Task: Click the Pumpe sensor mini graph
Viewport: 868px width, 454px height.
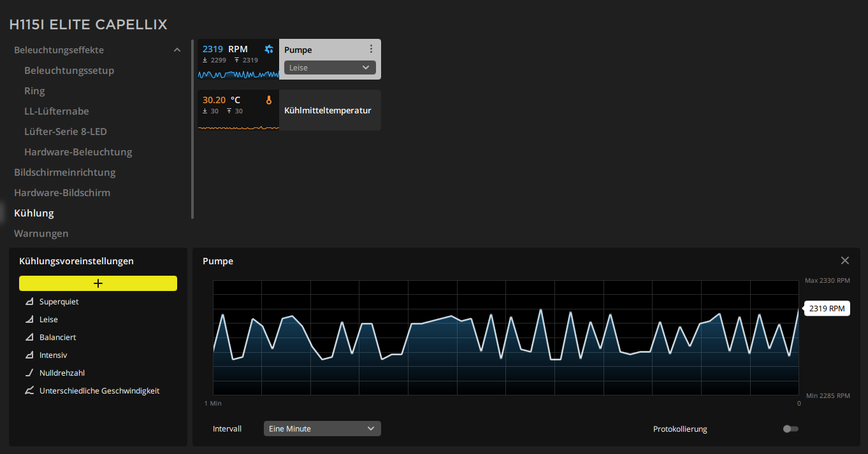Action: [238, 73]
